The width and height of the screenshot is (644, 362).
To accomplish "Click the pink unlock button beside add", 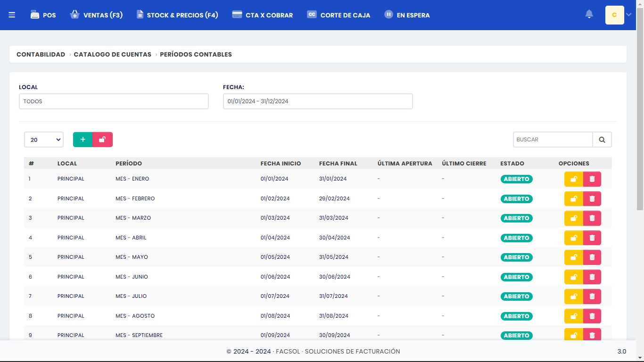I will pyautogui.click(x=102, y=140).
